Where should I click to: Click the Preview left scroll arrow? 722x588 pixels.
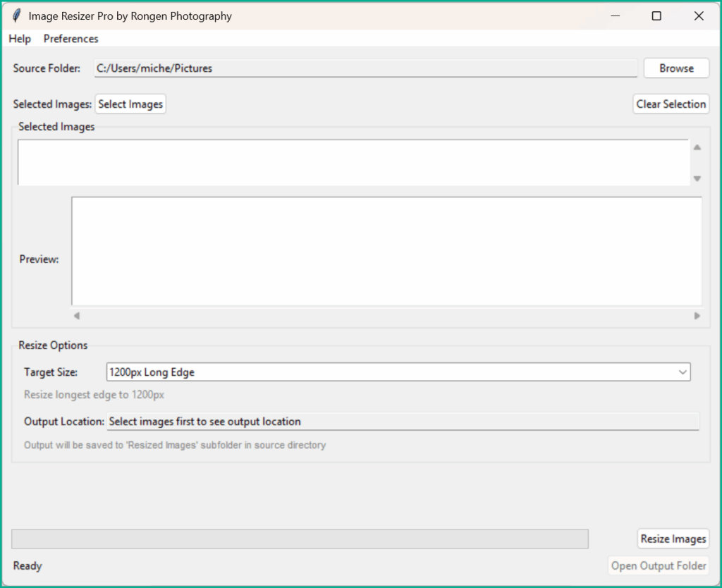[77, 316]
